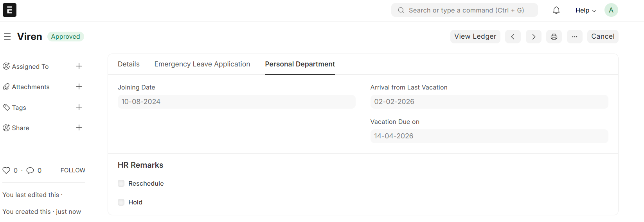Enable the Hold checkbox
This screenshot has width=644, height=222.
tap(121, 202)
